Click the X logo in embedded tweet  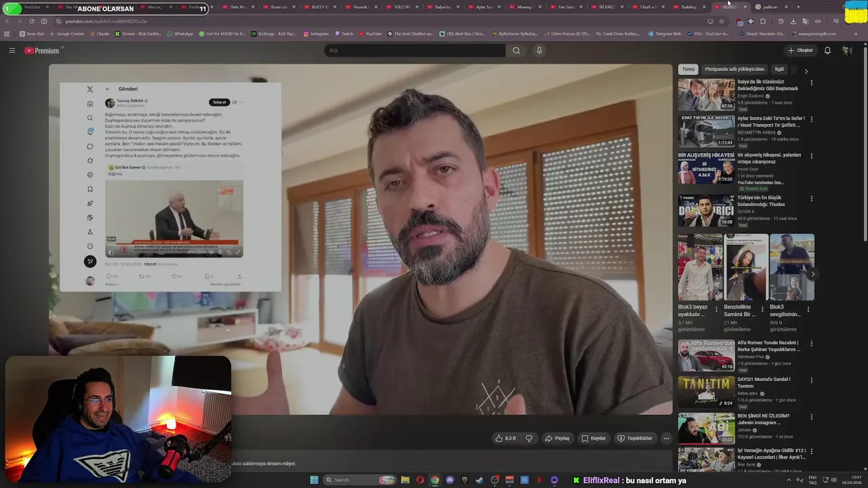[90, 89]
